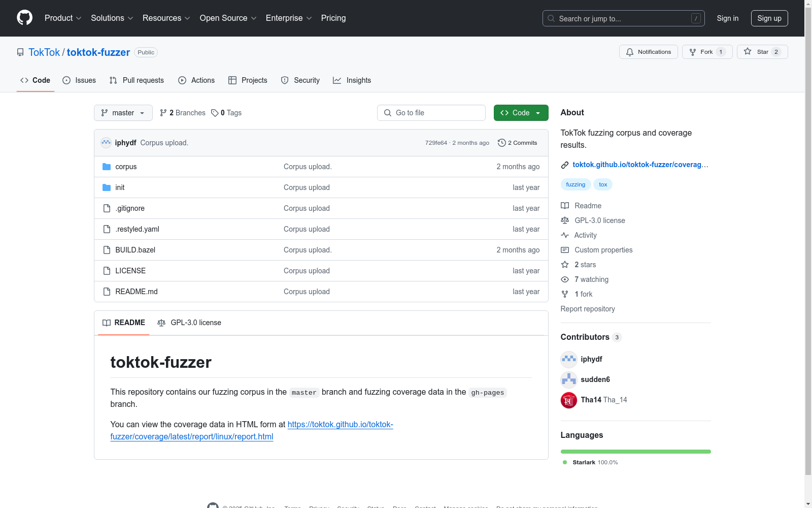Screen dimensions: 812x508
Task: Open the Projects tab
Action: pyautogui.click(x=248, y=80)
